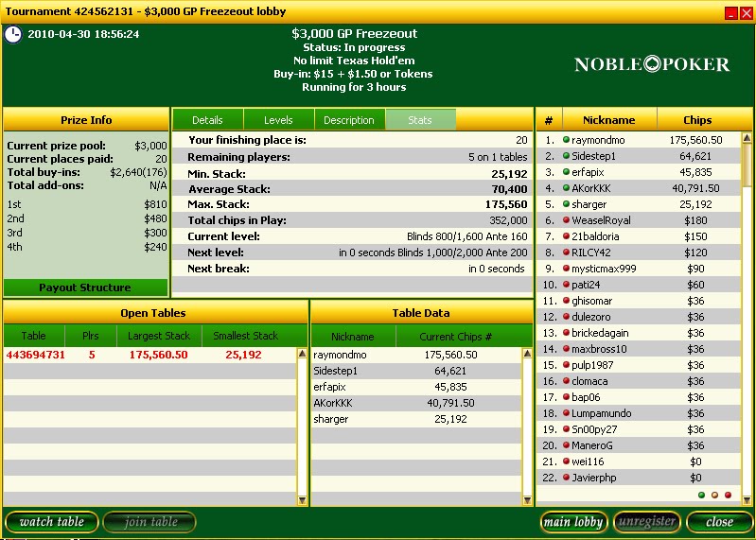The width and height of the screenshot is (756, 540).
Task: Sort open tables by Smallest Stack
Action: pyautogui.click(x=246, y=336)
